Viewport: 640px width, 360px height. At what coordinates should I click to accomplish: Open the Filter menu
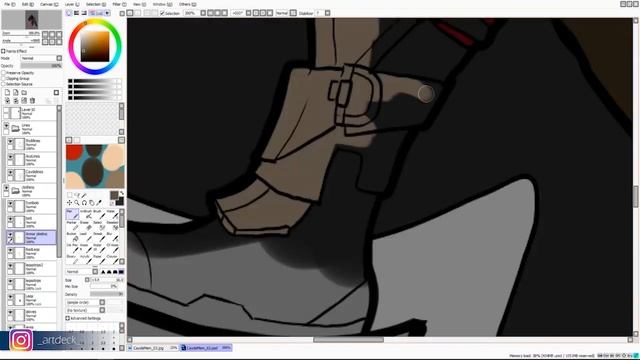coord(120,4)
